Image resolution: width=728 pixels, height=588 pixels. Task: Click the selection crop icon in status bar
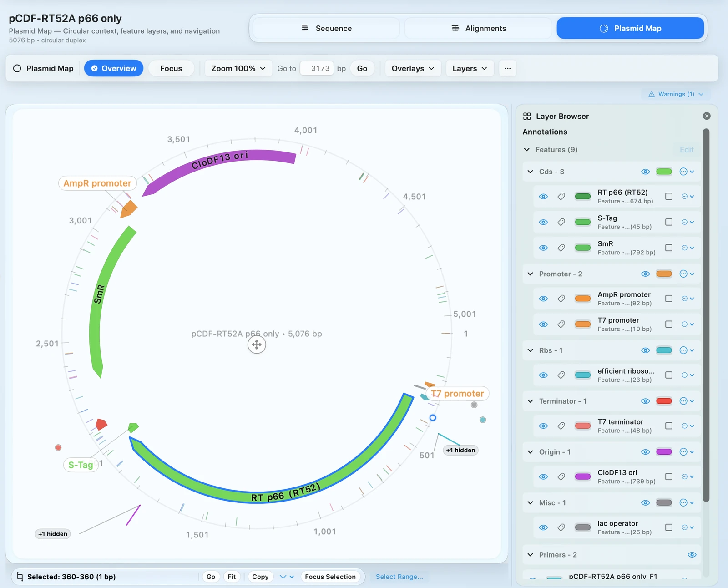point(20,577)
